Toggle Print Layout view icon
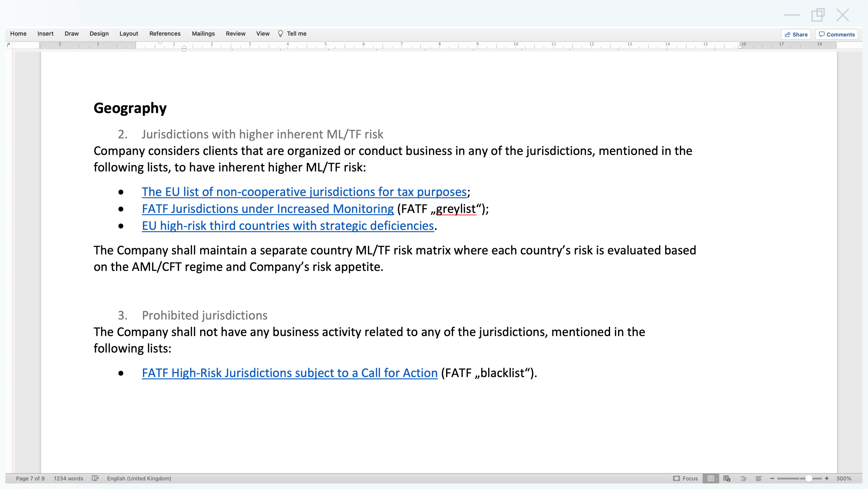The height and width of the screenshot is (489, 868). click(x=711, y=478)
